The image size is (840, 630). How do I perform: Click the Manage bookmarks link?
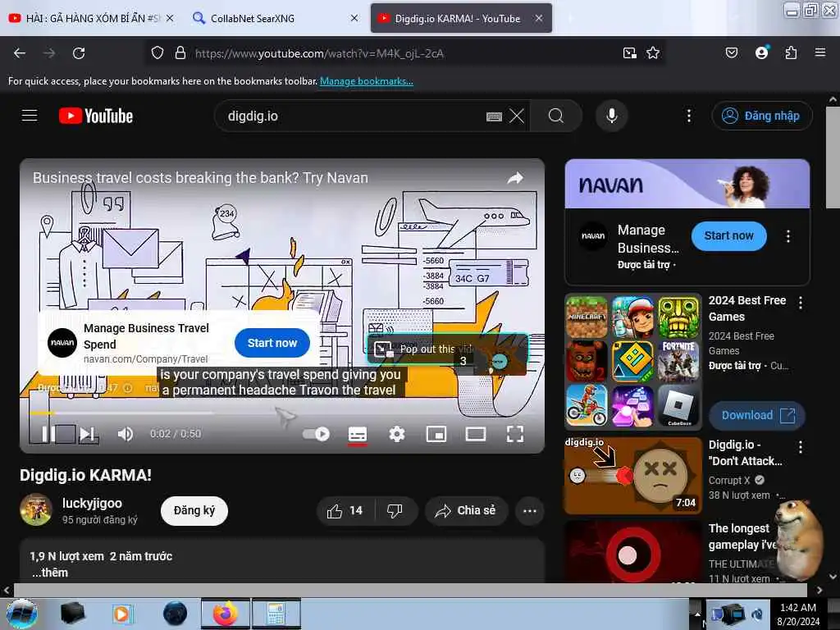[367, 81]
